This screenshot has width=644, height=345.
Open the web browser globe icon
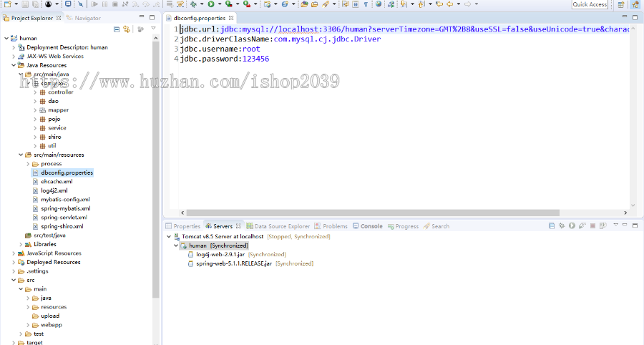(379, 4)
